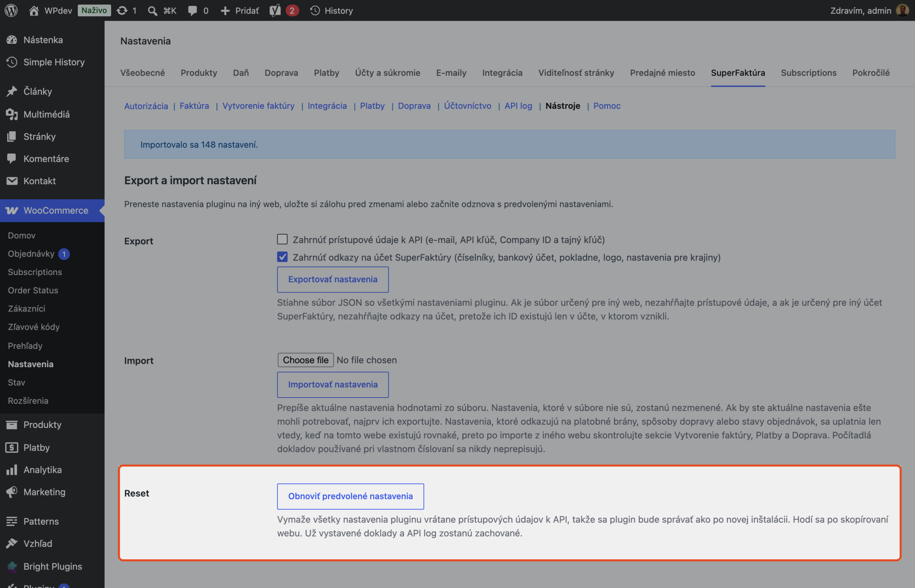Click the Analytika bar chart icon
Image resolution: width=915 pixels, height=588 pixels.
coord(12,470)
